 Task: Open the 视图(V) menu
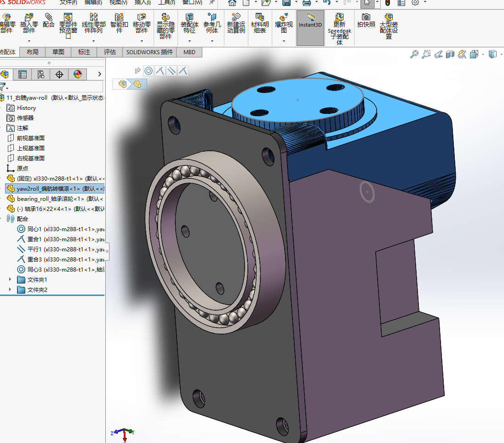[x=118, y=3]
